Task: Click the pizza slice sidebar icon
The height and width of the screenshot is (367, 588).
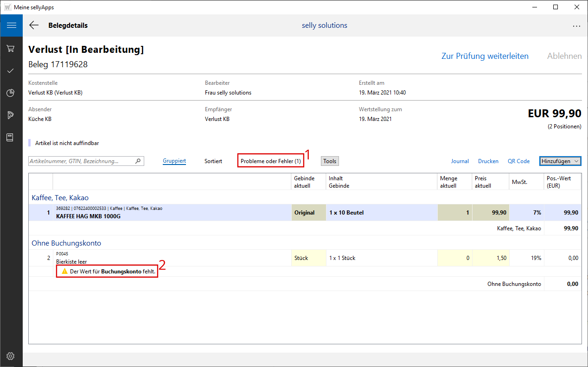Action: click(11, 115)
